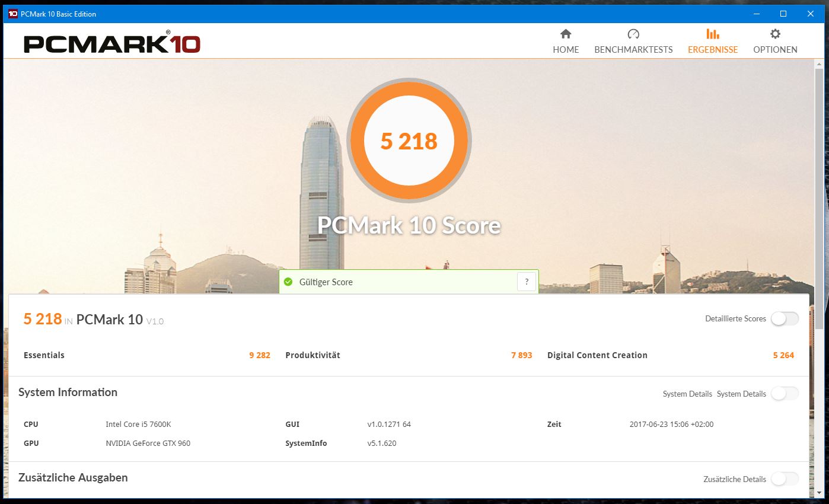
Task: Click the scrollbar up arrow
Action: (x=819, y=63)
